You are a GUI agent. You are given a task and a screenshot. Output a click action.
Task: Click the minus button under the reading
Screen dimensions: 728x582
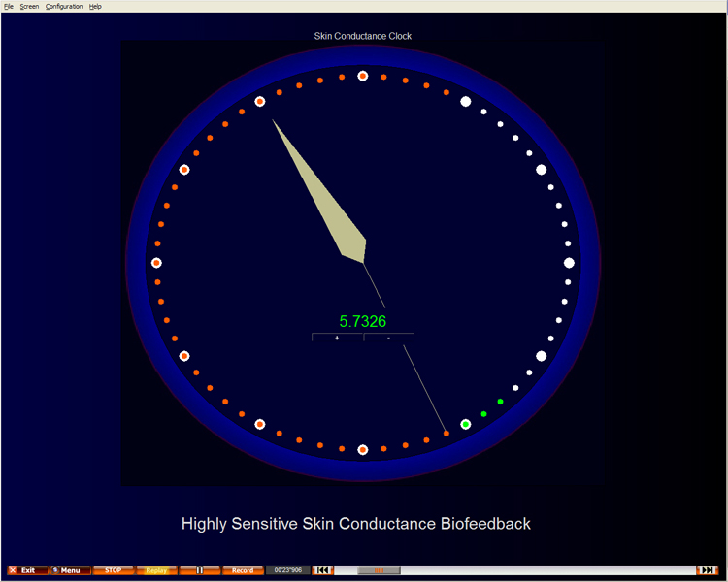pyautogui.click(x=388, y=338)
